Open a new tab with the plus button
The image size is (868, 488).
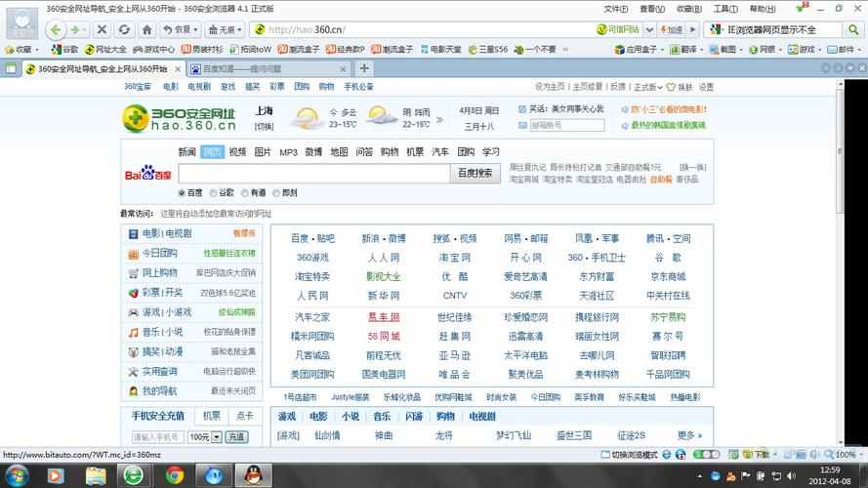pos(363,68)
